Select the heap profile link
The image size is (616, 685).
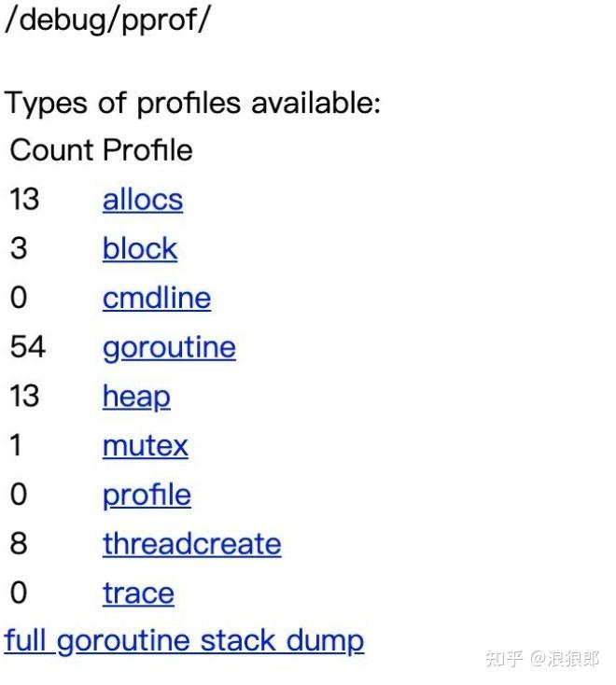pos(136,397)
